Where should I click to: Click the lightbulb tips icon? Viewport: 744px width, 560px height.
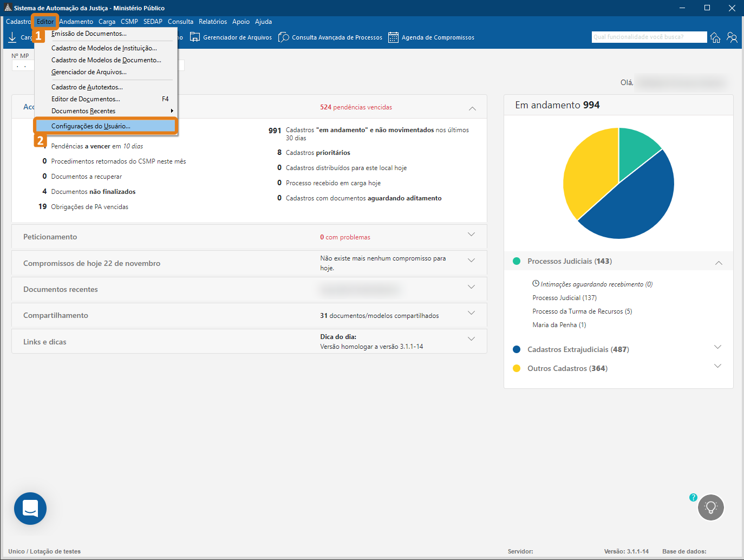(x=711, y=507)
